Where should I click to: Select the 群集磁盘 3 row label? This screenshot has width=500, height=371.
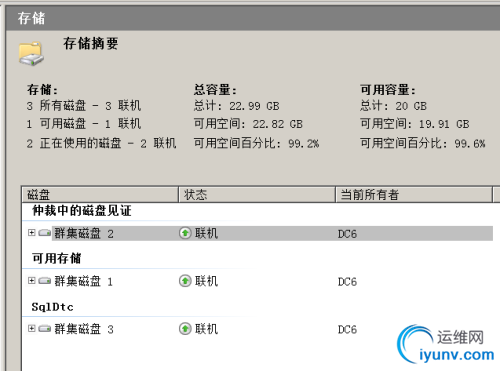(x=84, y=329)
